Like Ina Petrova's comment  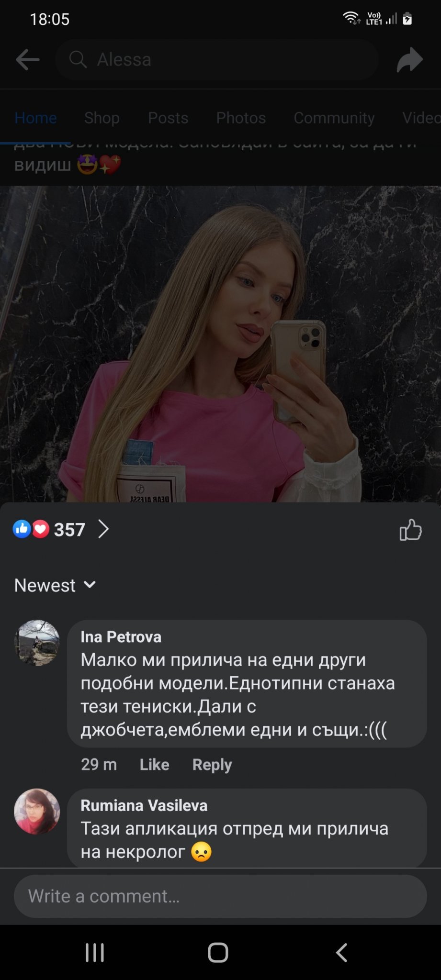coord(154,764)
